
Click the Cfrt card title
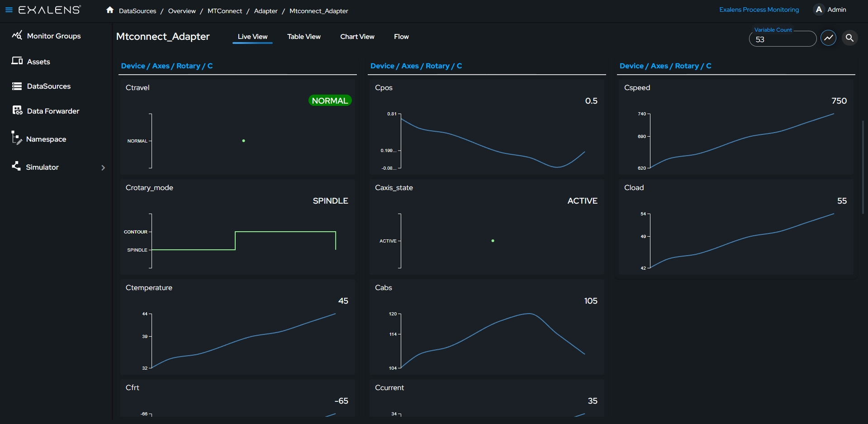click(133, 387)
